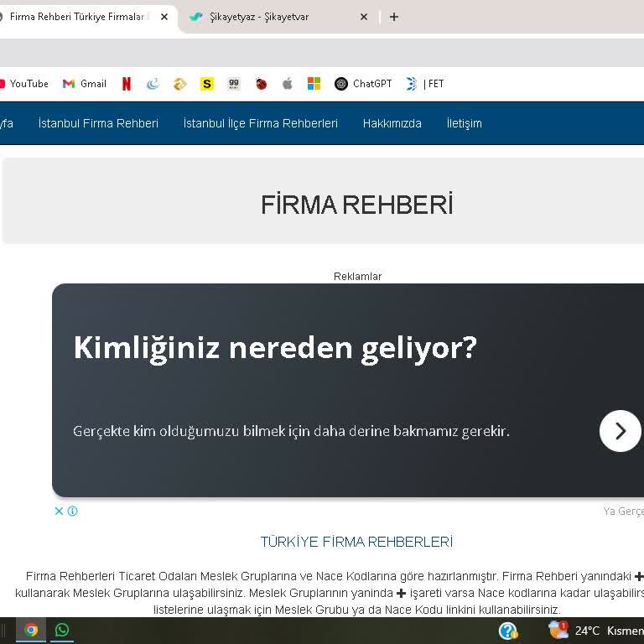Image resolution: width=644 pixels, height=644 pixels.
Task: Open the Netflix bookmark icon
Action: 127,84
